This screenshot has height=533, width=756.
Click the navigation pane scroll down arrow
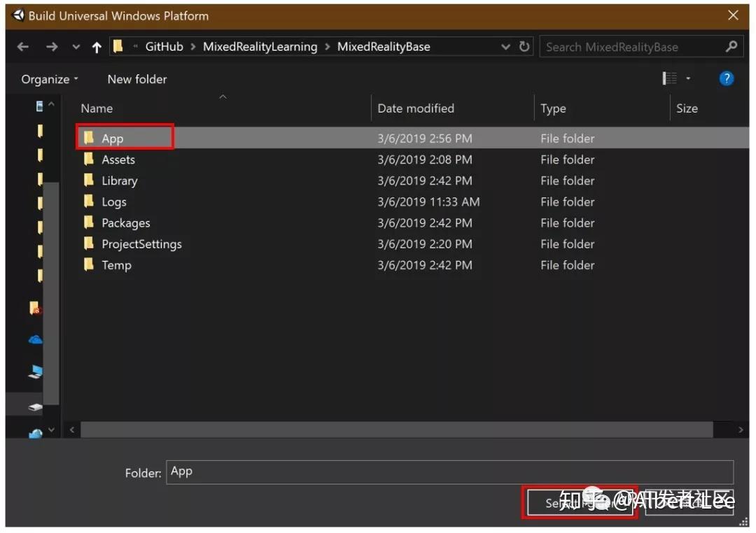pyautogui.click(x=52, y=429)
